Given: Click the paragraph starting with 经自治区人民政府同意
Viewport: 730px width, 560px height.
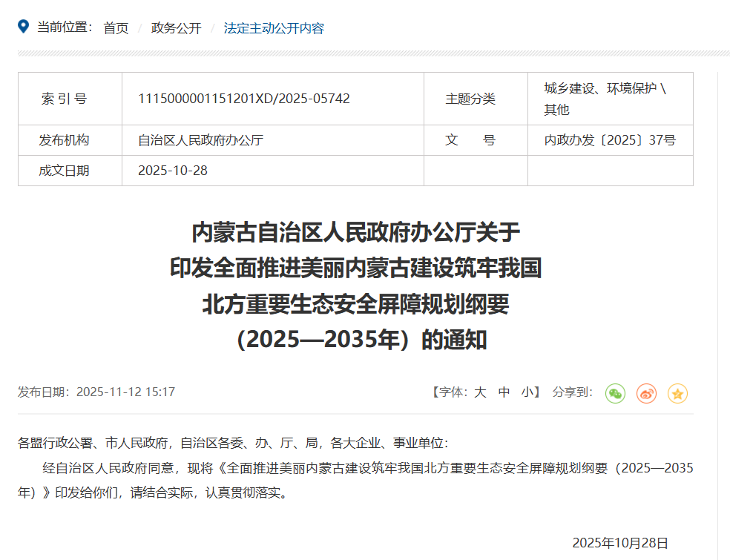Looking at the screenshot, I should pos(356,480).
